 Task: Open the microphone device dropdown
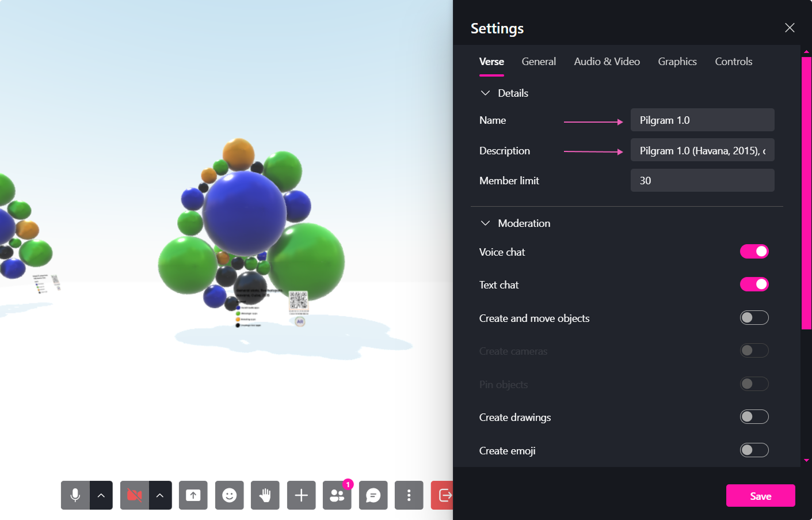pyautogui.click(x=101, y=495)
